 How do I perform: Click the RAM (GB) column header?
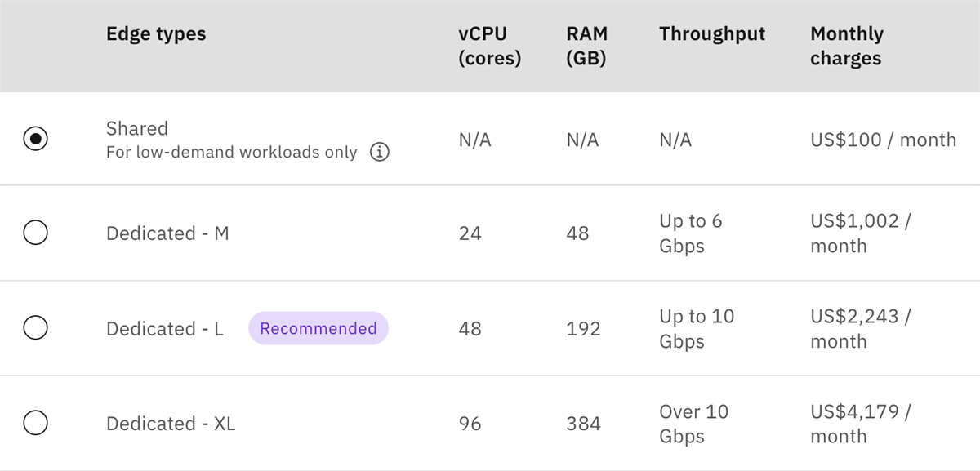586,47
